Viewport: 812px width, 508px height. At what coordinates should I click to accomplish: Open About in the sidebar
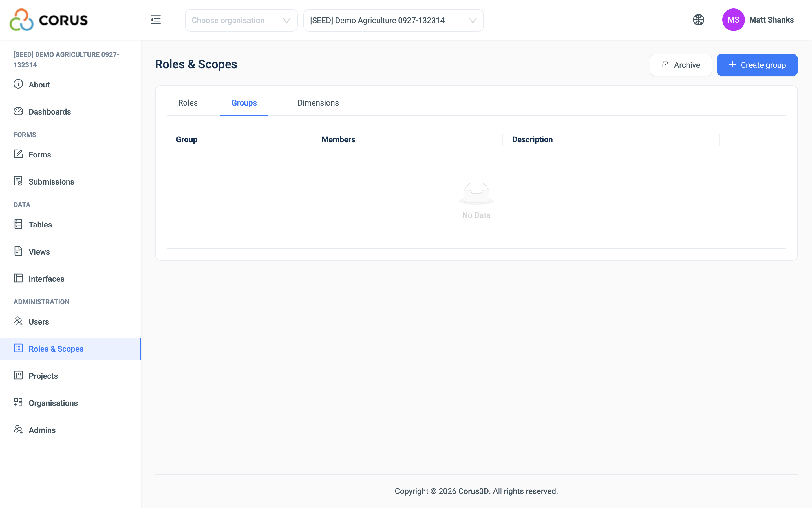70,84
